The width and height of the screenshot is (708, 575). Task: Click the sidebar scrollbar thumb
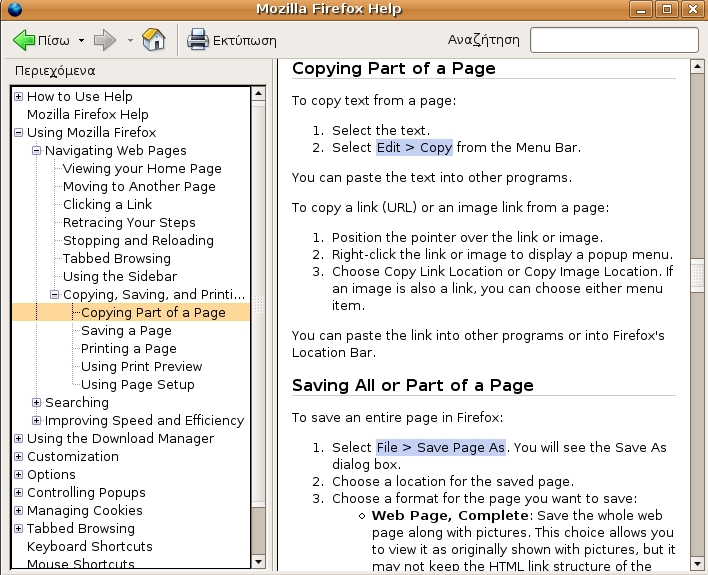click(x=258, y=304)
